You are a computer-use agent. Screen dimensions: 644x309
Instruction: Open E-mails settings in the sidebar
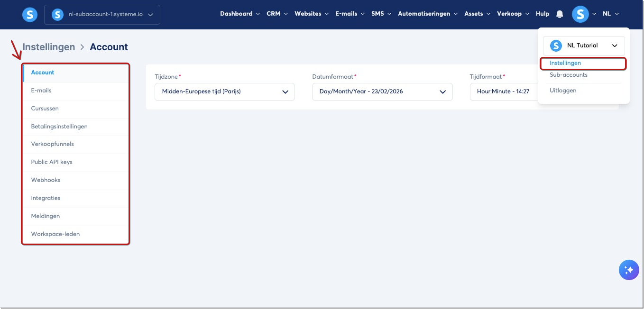click(75, 91)
